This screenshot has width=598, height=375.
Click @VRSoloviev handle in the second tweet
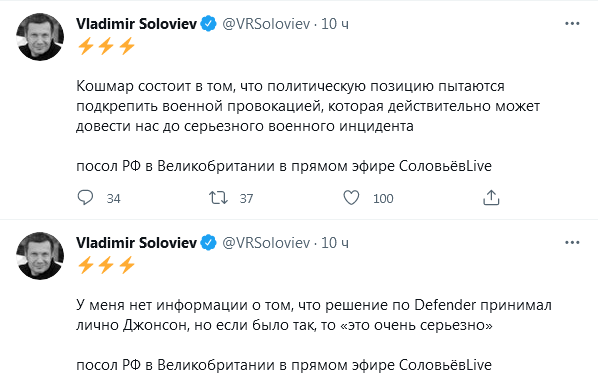coord(266,243)
